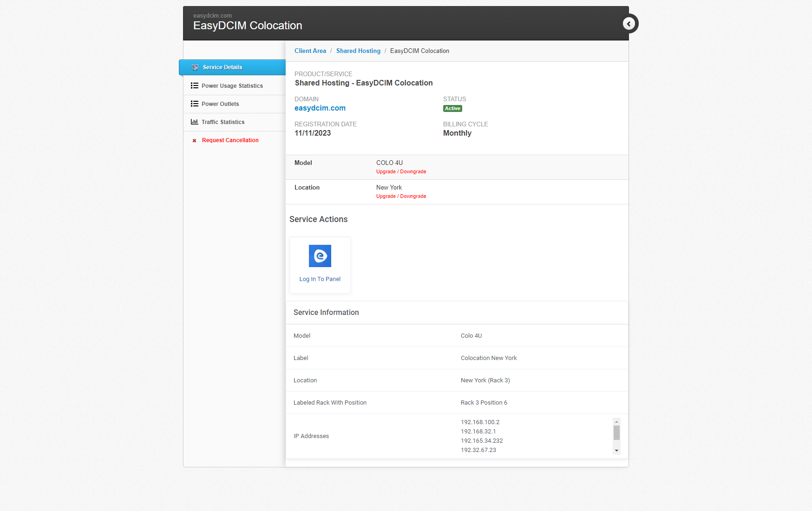The image size is (812, 511).
Task: Click the IP Addresses scrollbar thumb
Action: pos(616,432)
